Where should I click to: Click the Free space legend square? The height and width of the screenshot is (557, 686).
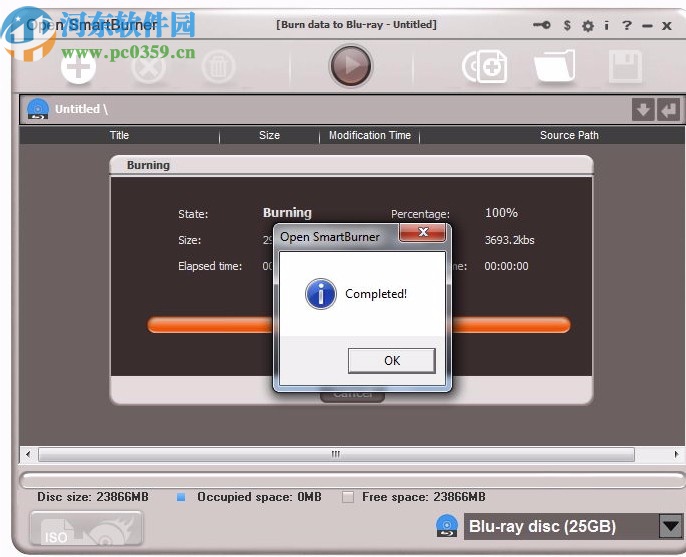[348, 497]
